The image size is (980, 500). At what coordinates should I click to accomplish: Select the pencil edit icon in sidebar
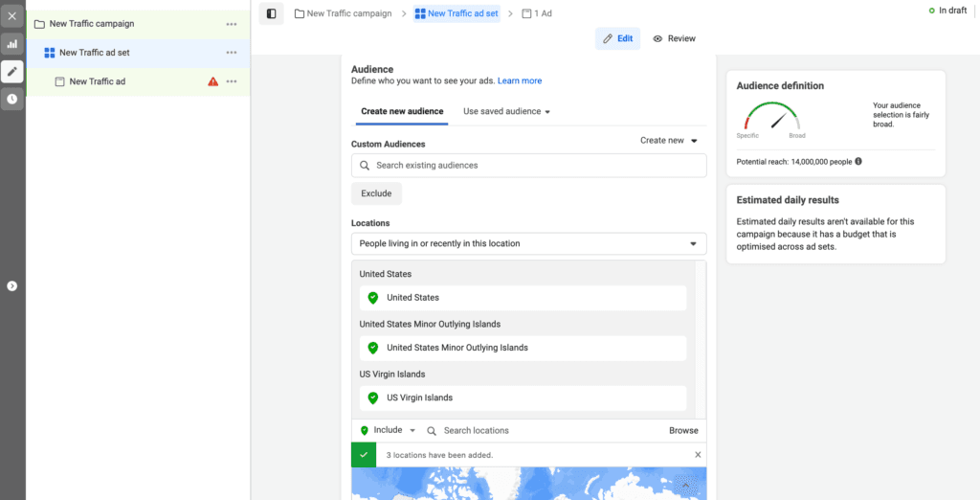(11, 71)
